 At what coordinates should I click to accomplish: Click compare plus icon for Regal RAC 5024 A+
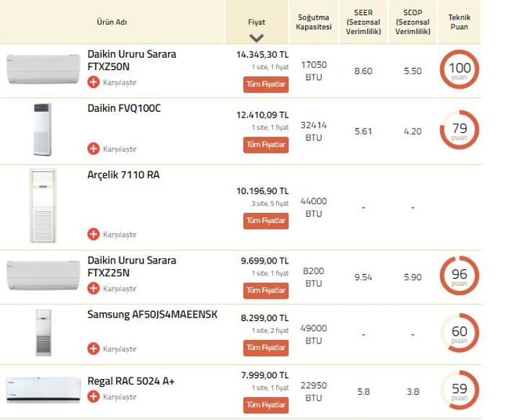pos(93,396)
